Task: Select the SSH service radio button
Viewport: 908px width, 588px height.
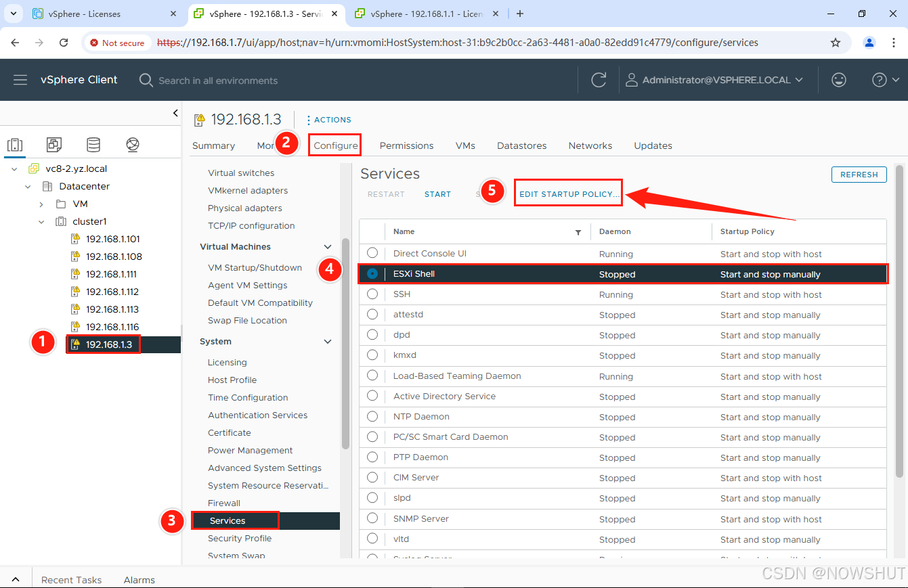Action: [372, 294]
